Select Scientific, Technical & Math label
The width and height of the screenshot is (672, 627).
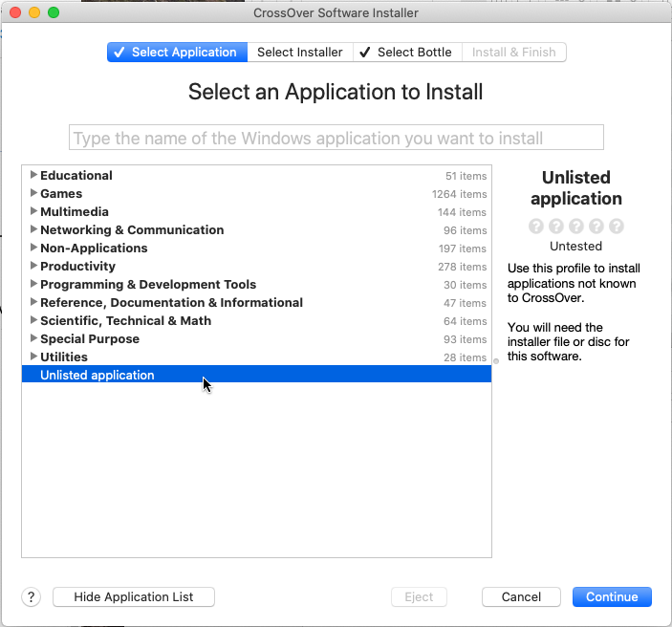click(125, 320)
